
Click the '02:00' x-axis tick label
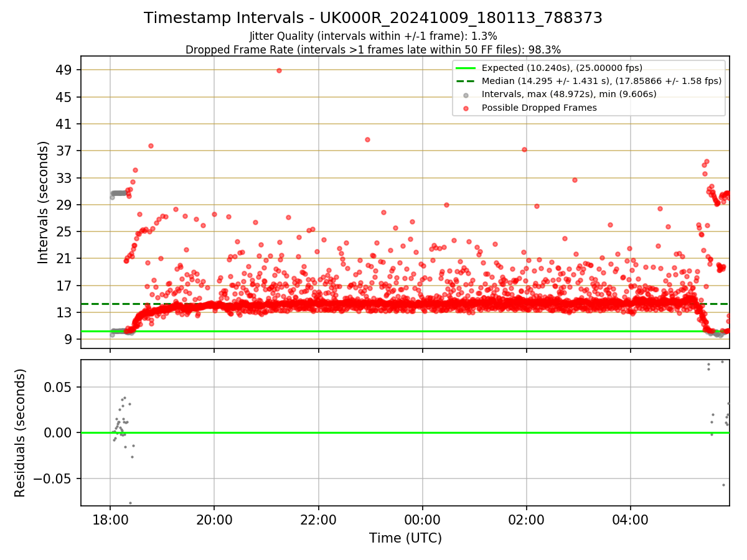pos(527,520)
